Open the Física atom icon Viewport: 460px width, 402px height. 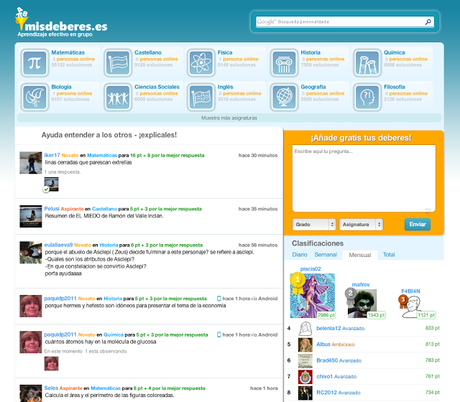point(201,63)
